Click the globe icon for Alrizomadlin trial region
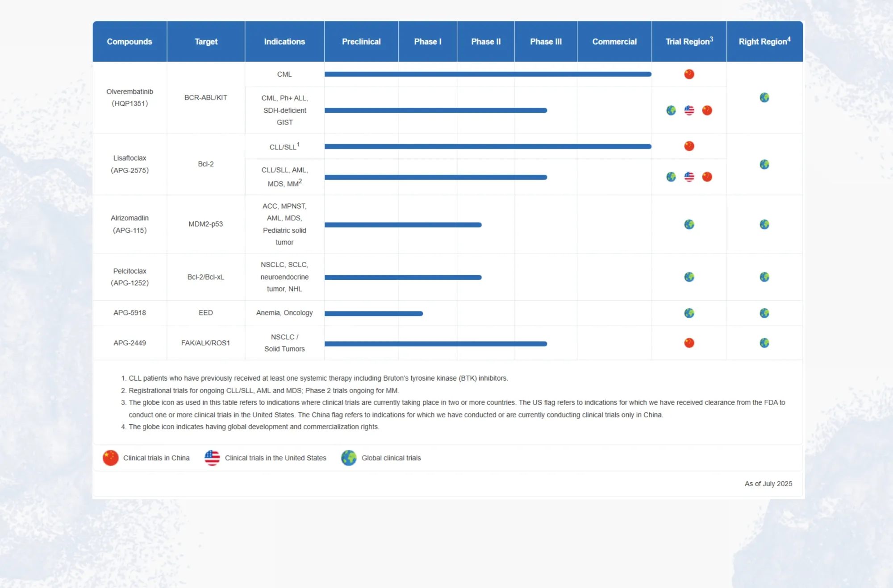The width and height of the screenshot is (893, 588). [689, 224]
